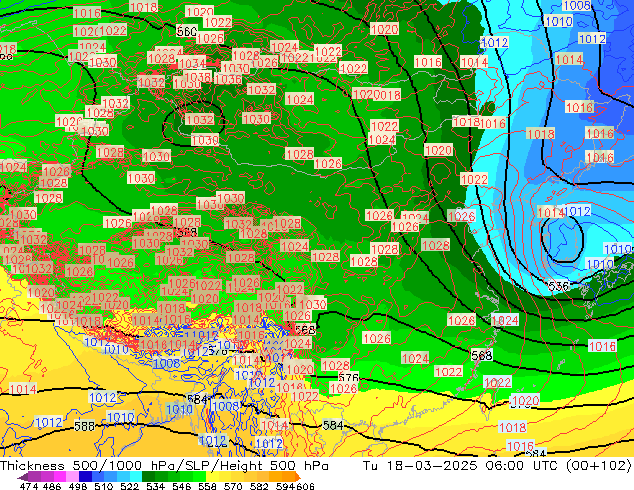The width and height of the screenshot is (634, 490).
Task: Click the orange right arrow end of the legend
Action: [x=298, y=477]
